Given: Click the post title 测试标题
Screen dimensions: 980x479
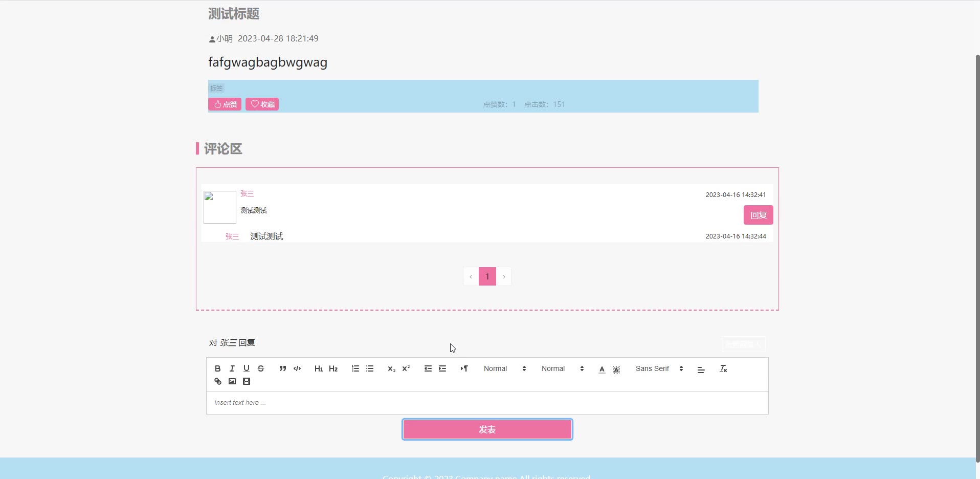Looking at the screenshot, I should [234, 14].
